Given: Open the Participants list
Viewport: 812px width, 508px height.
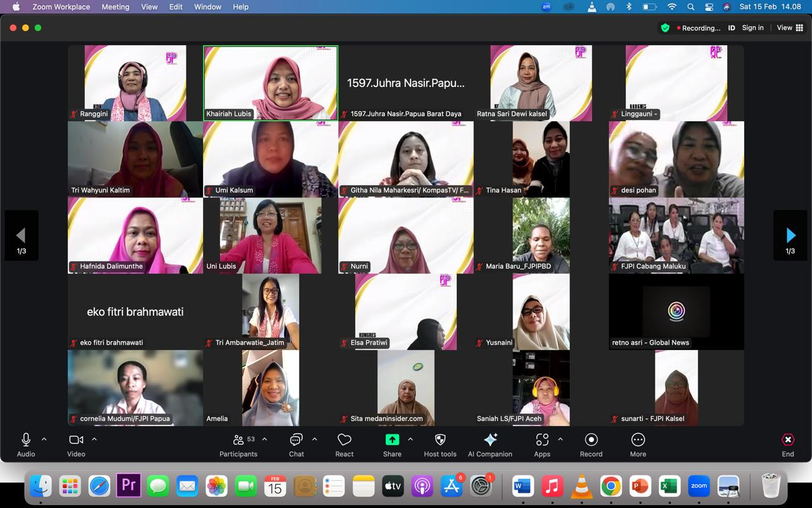Looking at the screenshot, I should pyautogui.click(x=239, y=444).
